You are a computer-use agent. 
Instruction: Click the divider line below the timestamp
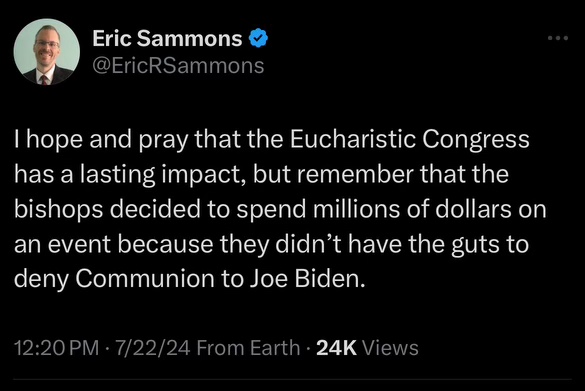click(x=292, y=380)
